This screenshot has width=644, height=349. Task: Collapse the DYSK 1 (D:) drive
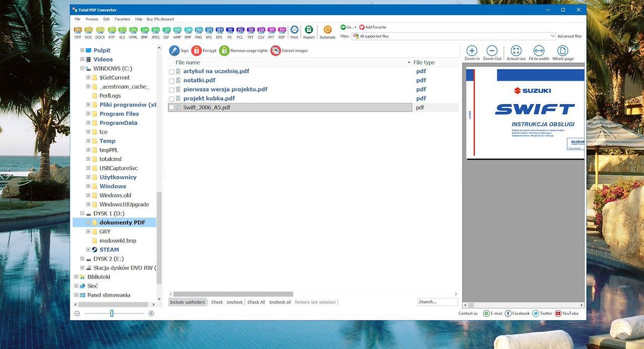pos(82,214)
